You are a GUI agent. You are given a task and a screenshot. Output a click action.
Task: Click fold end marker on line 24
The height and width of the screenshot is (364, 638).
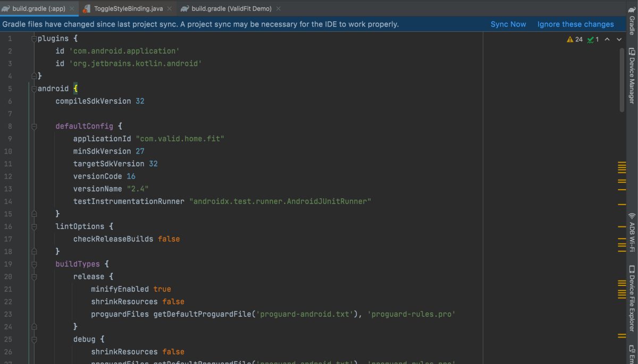coord(34,326)
